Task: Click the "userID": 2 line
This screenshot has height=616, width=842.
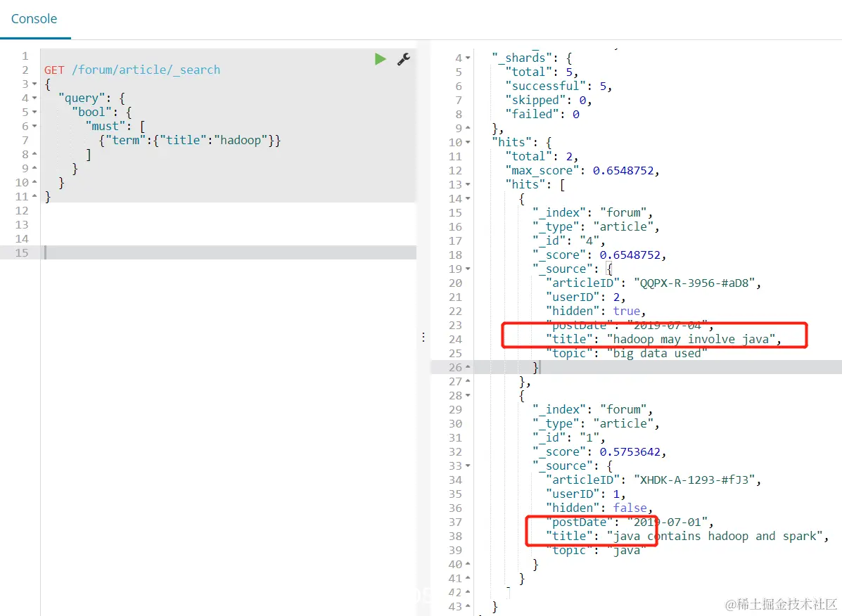Action: [585, 297]
